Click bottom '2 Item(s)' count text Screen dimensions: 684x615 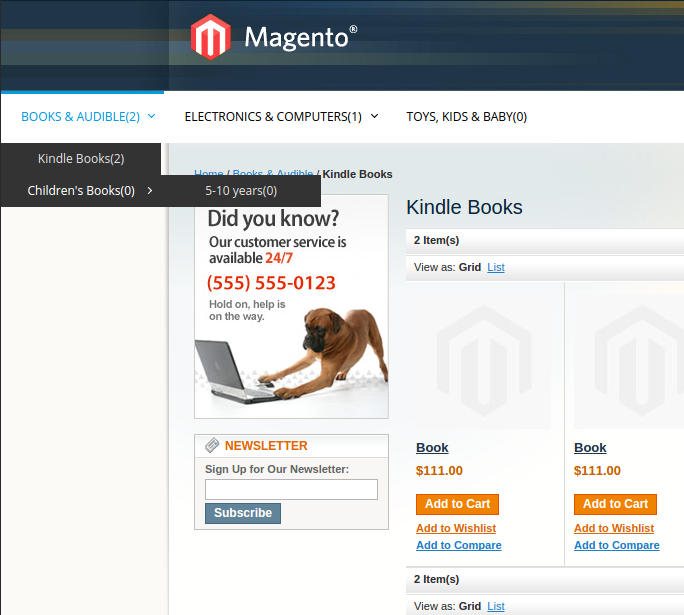tap(437, 579)
